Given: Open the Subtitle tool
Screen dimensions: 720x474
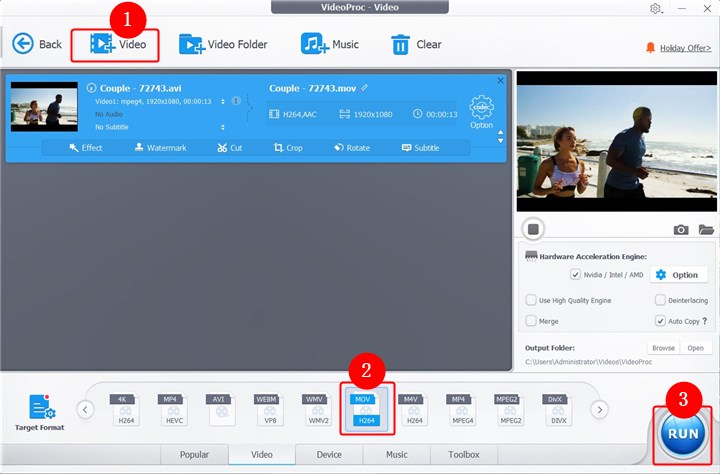Looking at the screenshot, I should (x=421, y=147).
